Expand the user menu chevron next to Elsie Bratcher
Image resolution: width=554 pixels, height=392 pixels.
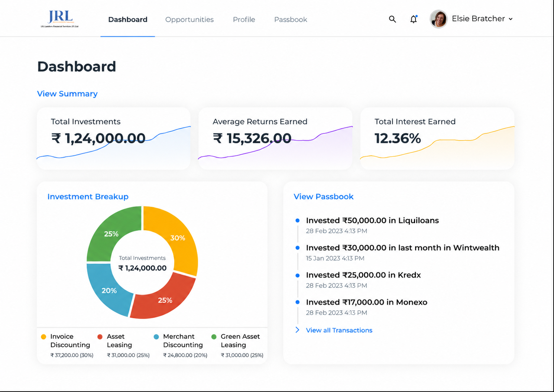[x=511, y=19]
